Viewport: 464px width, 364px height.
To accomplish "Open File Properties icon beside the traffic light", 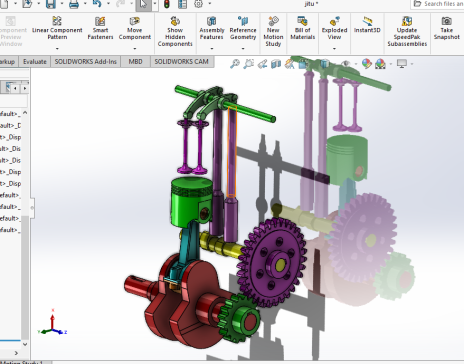I will point(182,4).
